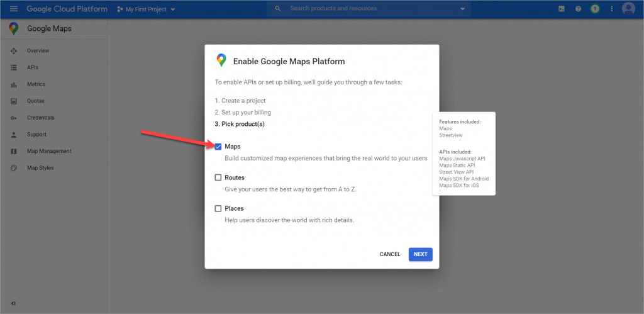Tick the Places product checkbox

[x=218, y=208]
